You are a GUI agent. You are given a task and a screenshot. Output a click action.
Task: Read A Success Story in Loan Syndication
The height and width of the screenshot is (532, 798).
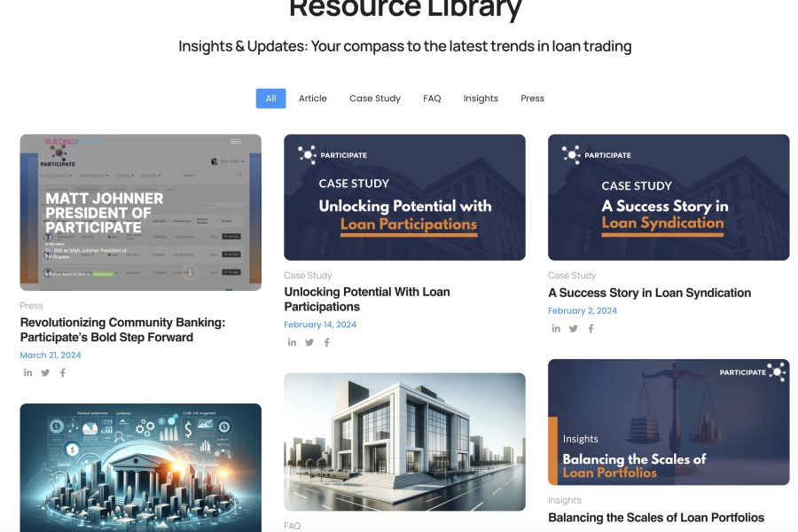649,293
